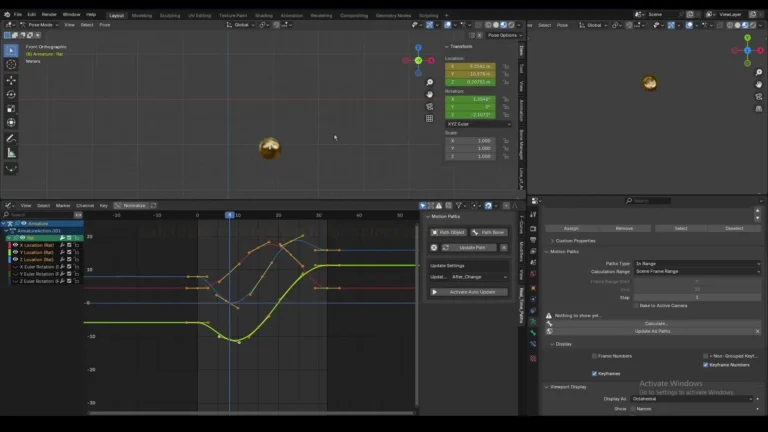Open the Pose Options dropdown
768x432 pixels.
pyautogui.click(x=504, y=35)
